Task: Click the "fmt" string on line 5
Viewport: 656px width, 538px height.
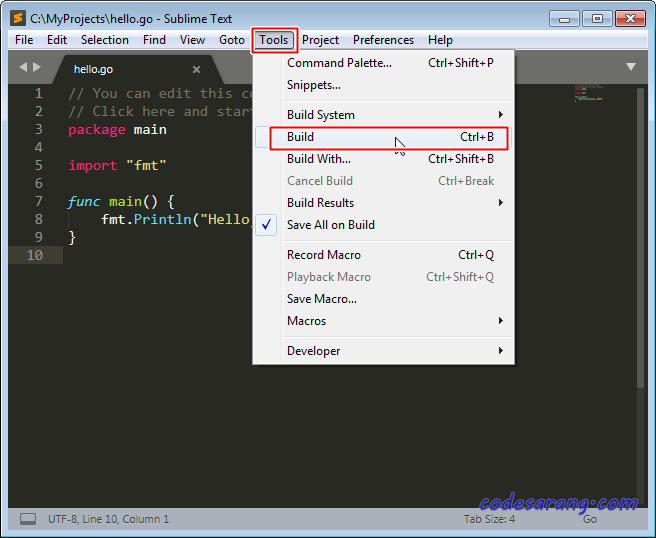Action: coord(146,166)
